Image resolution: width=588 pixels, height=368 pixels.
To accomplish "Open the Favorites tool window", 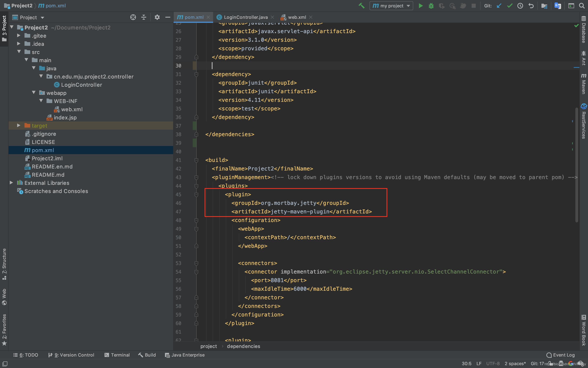I will tap(4, 330).
